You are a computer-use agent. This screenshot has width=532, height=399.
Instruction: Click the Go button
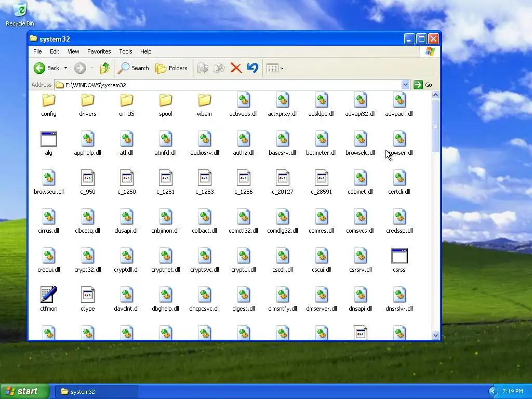(x=423, y=85)
